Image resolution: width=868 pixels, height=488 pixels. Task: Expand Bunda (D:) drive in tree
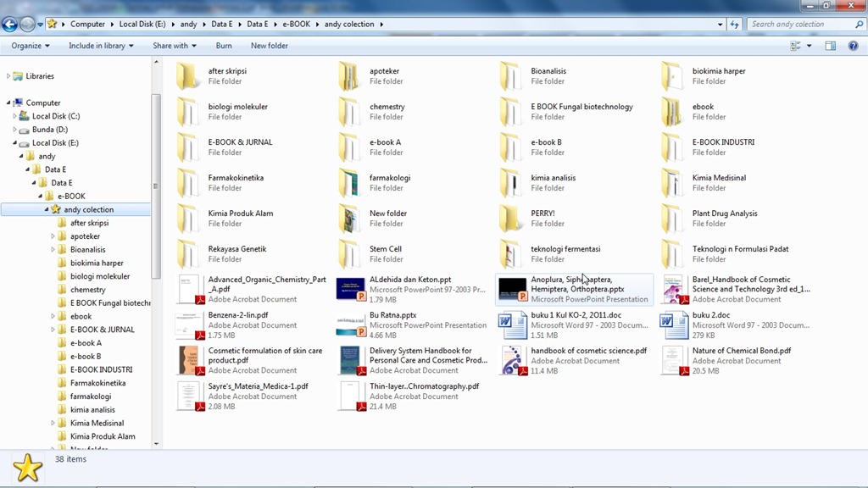coord(14,130)
